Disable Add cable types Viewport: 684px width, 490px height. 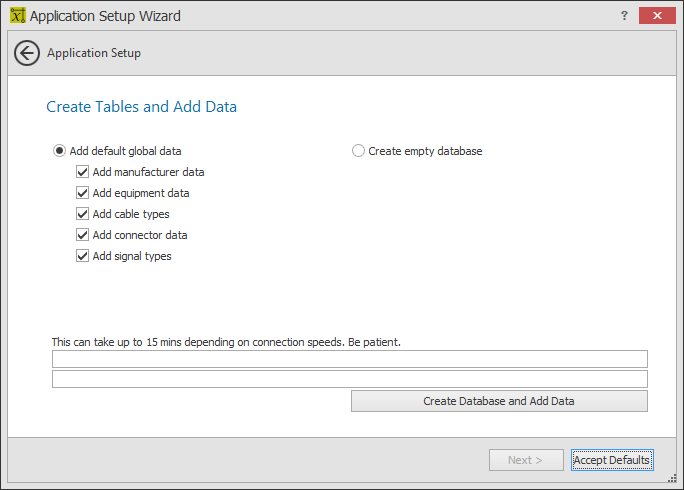point(83,214)
